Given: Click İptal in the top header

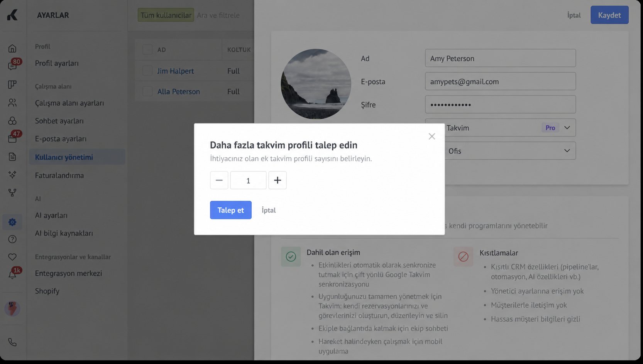Looking at the screenshot, I should tap(574, 15).
